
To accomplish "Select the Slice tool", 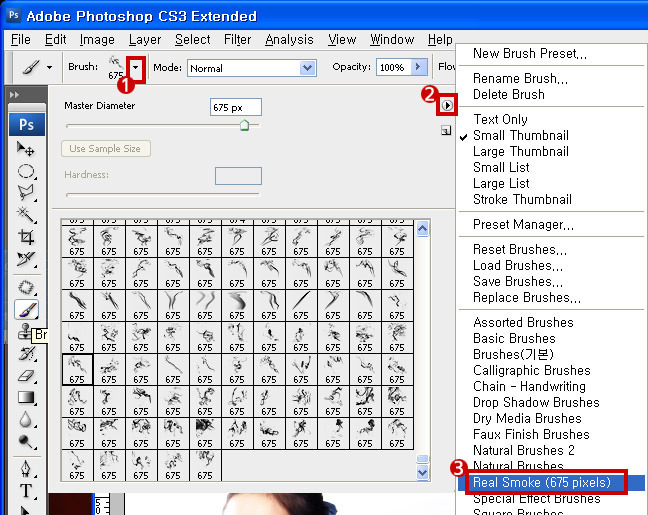I will click(26, 259).
